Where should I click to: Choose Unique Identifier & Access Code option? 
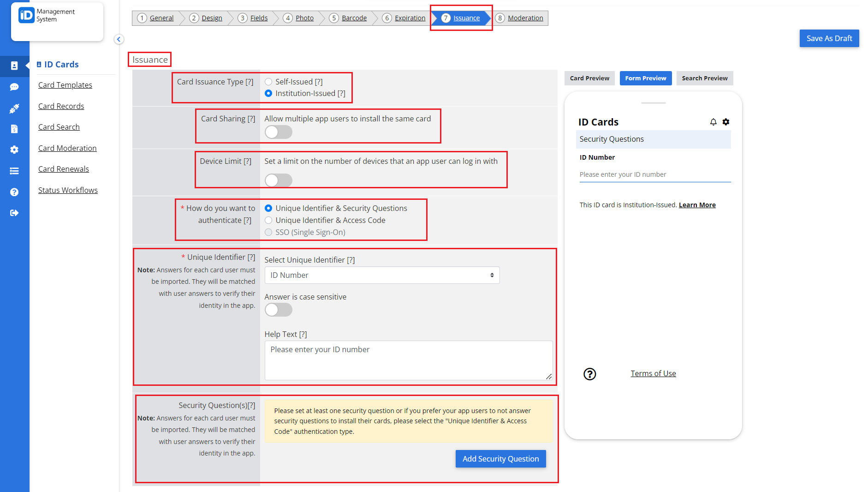[x=268, y=220]
